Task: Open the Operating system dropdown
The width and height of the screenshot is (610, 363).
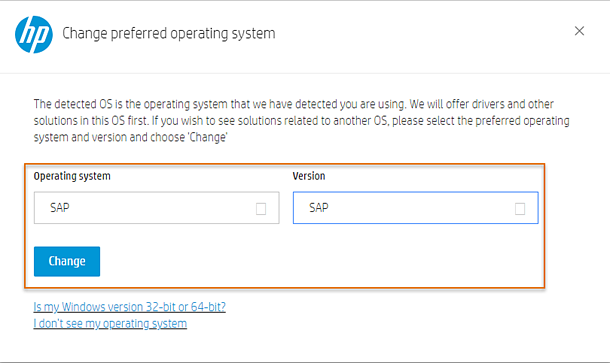Action: 156,208
